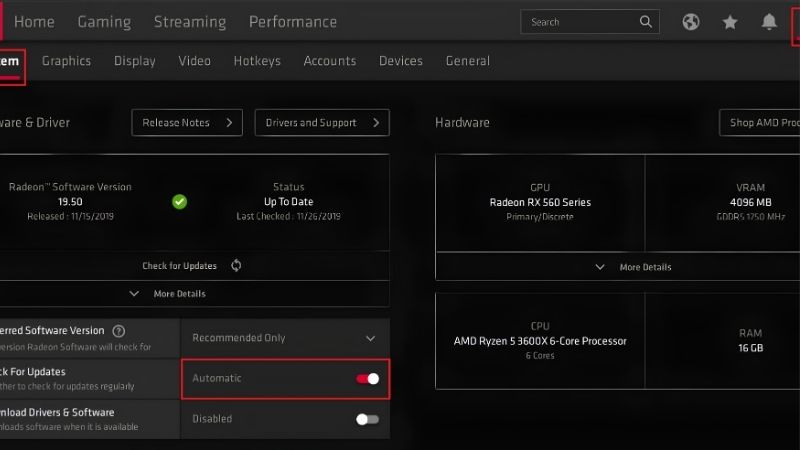Click the Hardware section heading
This screenshot has width=800, height=450.
tap(462, 122)
